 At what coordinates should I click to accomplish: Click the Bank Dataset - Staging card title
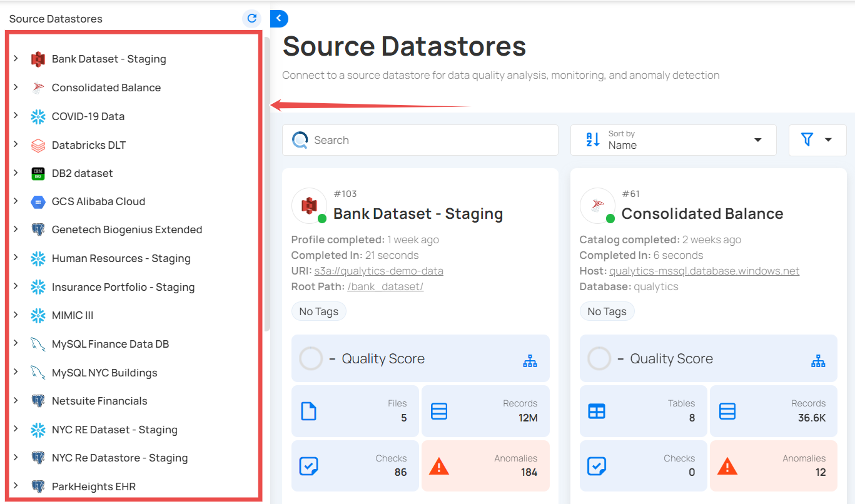coord(418,214)
